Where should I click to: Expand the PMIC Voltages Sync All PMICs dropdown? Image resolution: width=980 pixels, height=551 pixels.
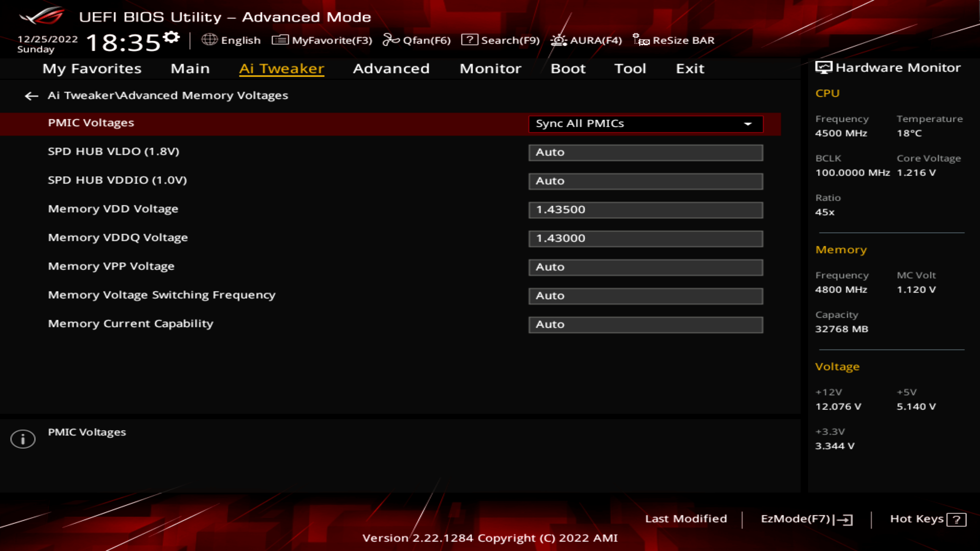(x=645, y=124)
